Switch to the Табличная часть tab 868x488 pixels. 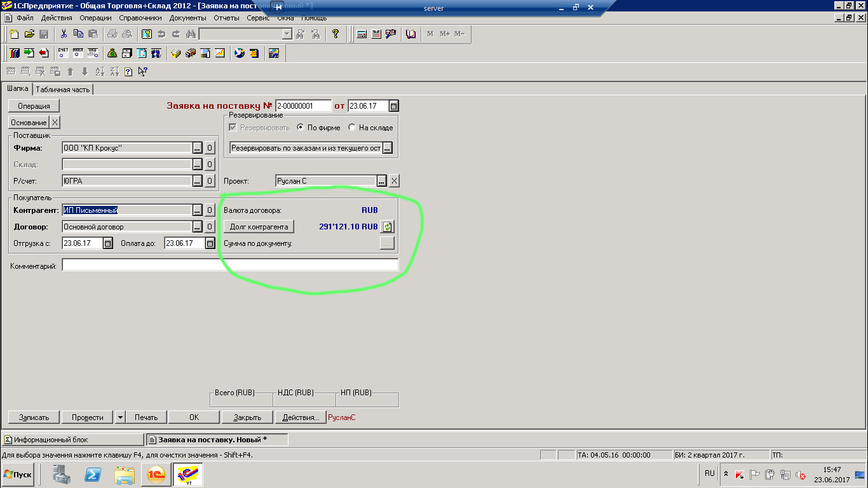point(63,90)
